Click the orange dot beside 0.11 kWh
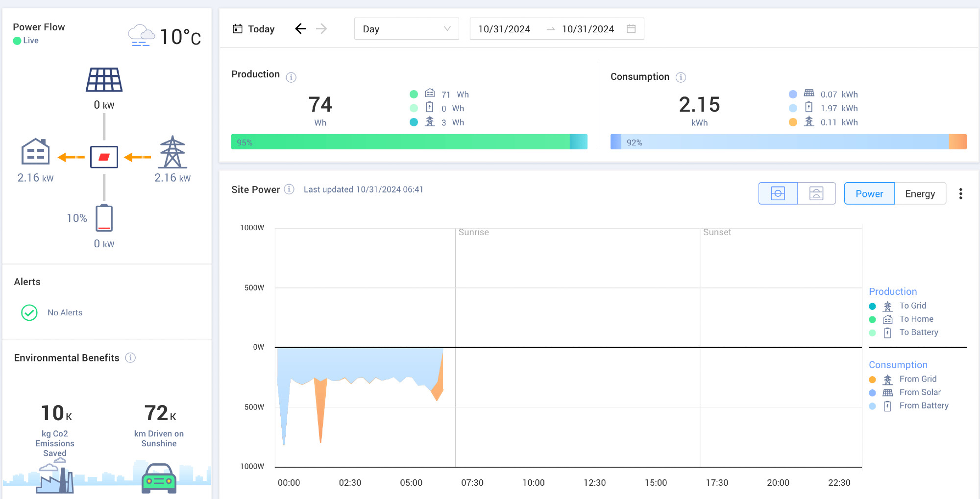The width and height of the screenshot is (980, 499). point(793,122)
